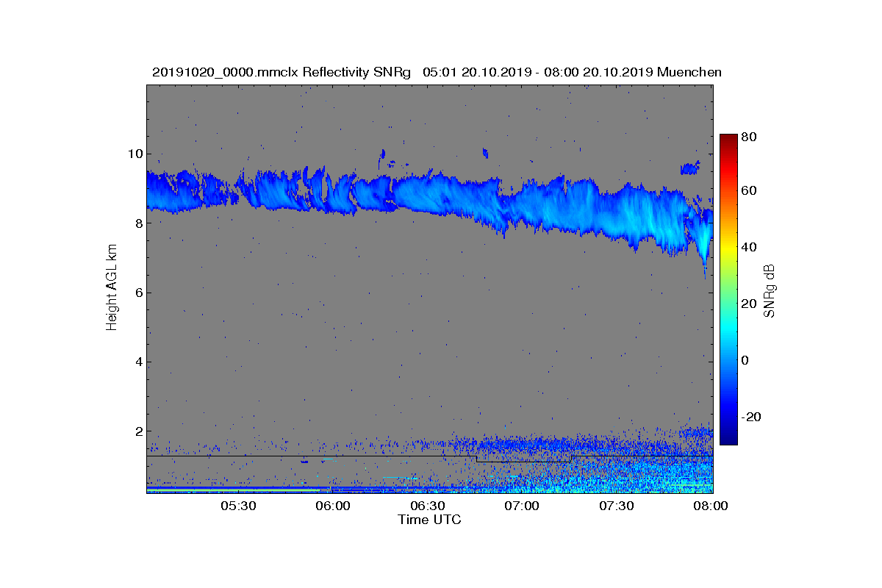
Task: Click the 'Height AGL km' y-axis label
Action: [x=112, y=288]
